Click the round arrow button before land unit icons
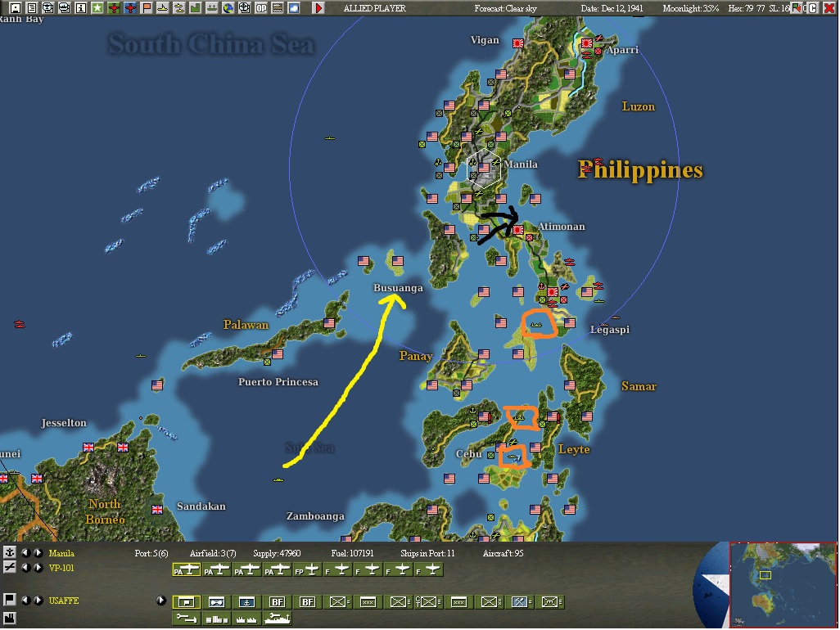840x630 pixels. [160, 601]
